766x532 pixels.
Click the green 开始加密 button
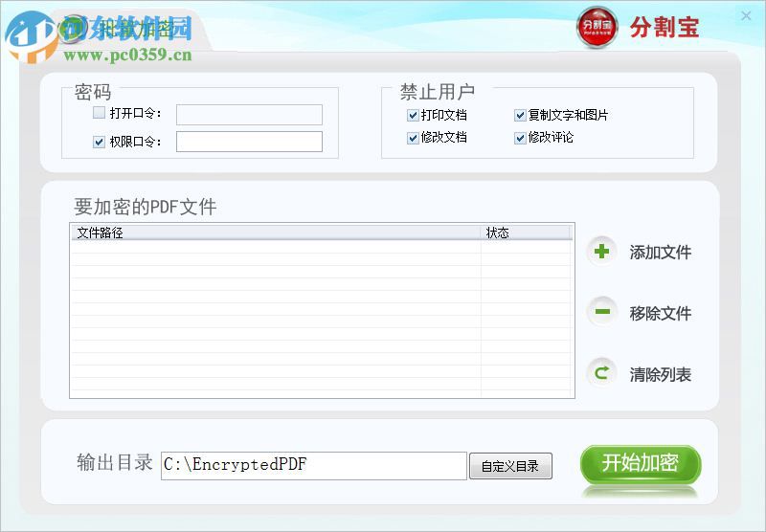(641, 463)
